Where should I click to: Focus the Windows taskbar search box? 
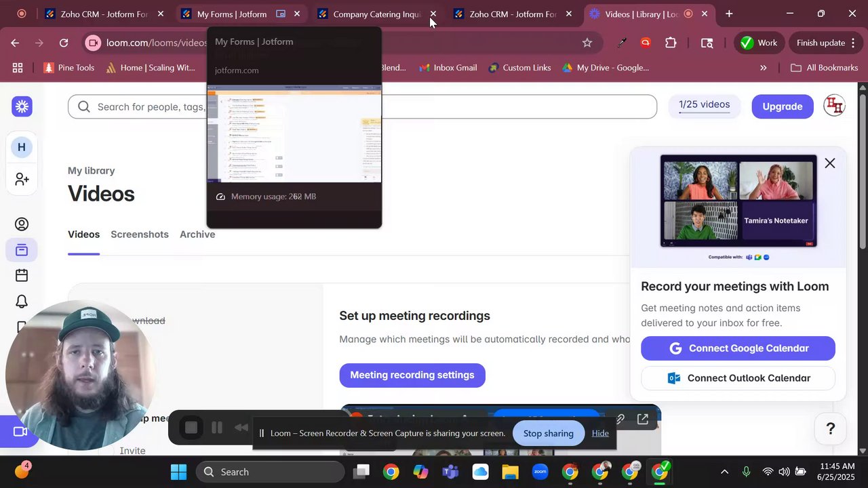[271, 472]
